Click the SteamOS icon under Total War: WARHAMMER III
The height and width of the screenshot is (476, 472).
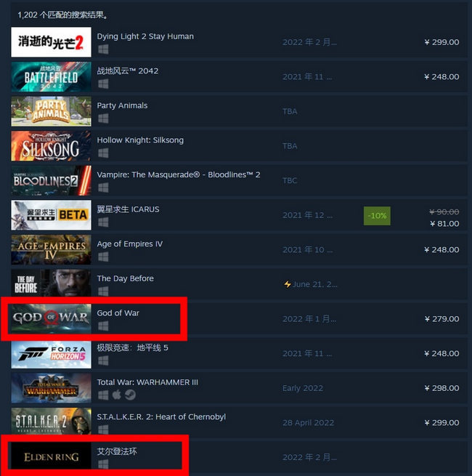click(130, 395)
